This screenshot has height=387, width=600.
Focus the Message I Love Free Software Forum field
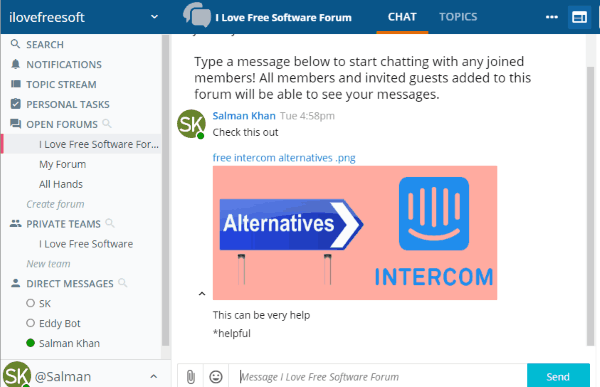pos(378,377)
